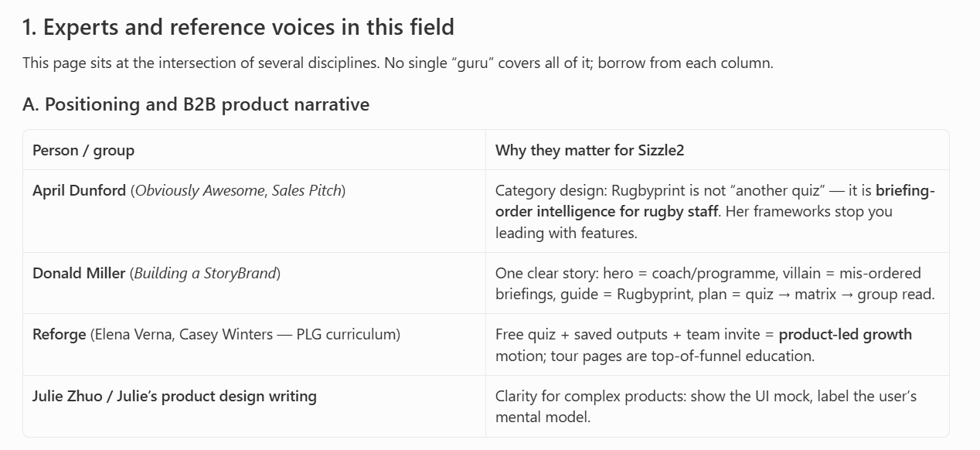Click the Person / group column header

coord(83,151)
